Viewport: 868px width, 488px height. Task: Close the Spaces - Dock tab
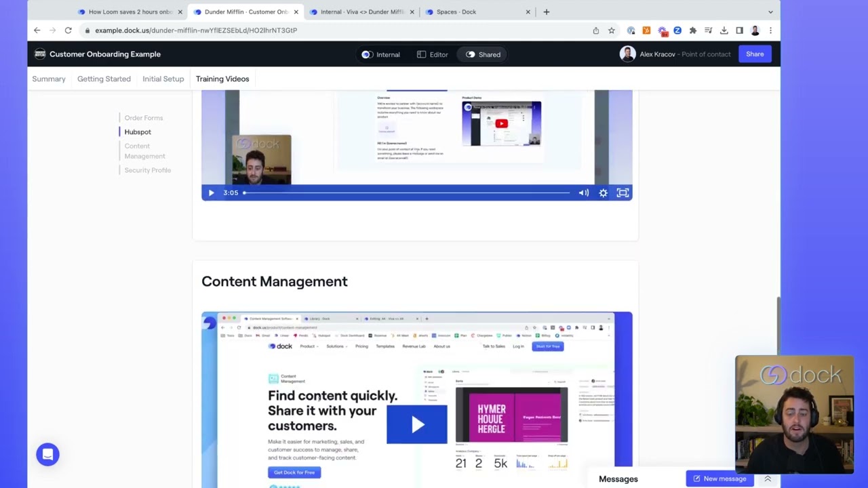528,12
